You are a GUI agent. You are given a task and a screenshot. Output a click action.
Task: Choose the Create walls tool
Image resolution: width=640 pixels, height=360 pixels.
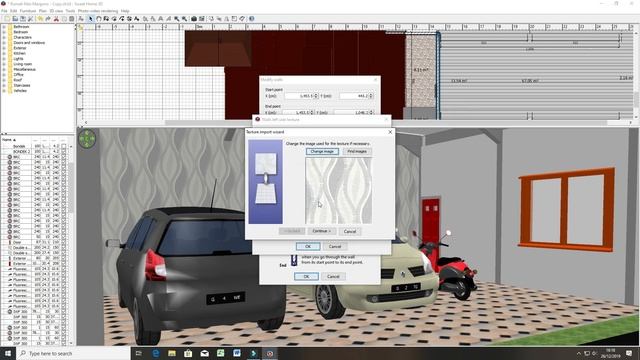point(106,19)
